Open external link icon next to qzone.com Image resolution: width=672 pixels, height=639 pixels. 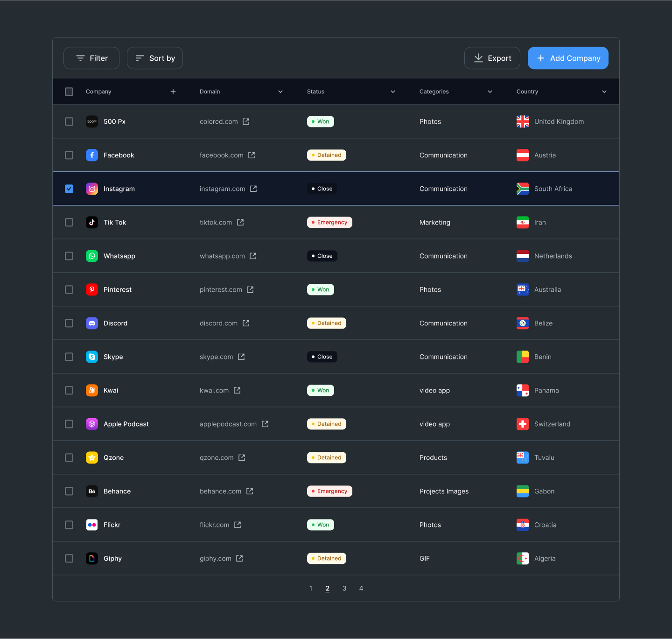pos(242,457)
